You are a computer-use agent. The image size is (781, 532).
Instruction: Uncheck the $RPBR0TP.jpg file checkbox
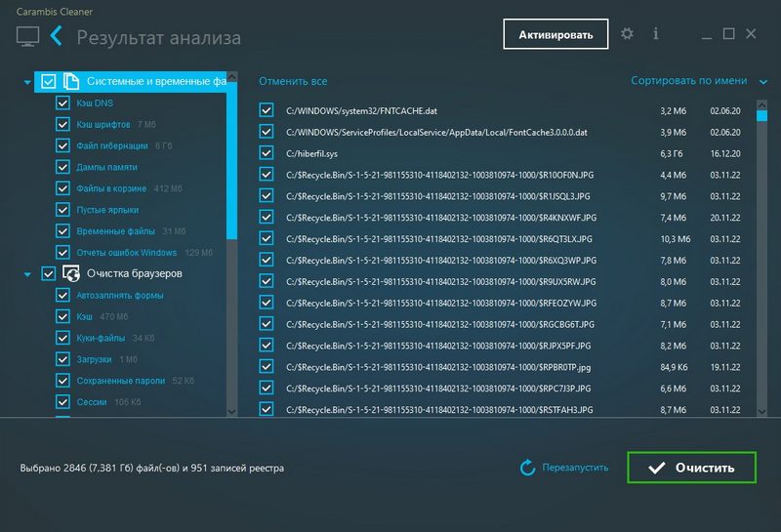(x=267, y=367)
